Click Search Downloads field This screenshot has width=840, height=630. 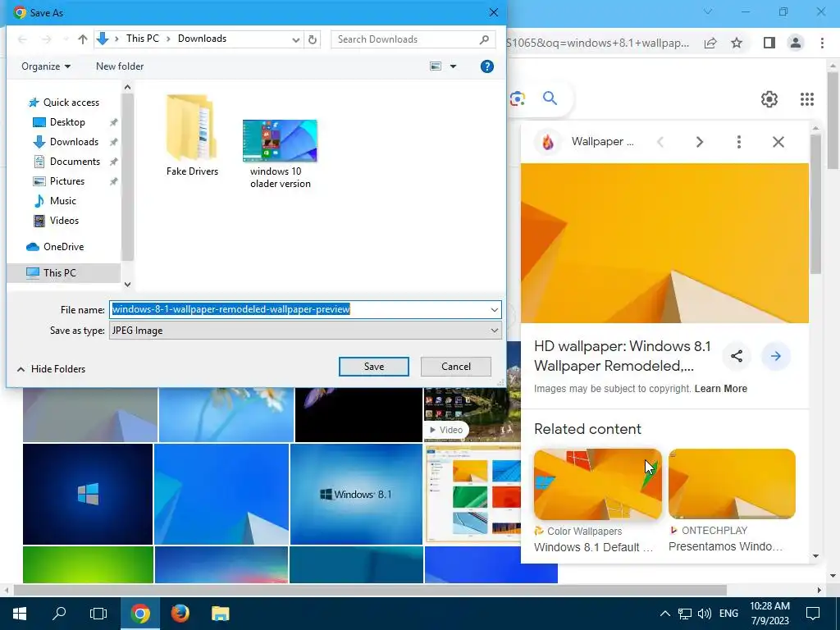413,39
